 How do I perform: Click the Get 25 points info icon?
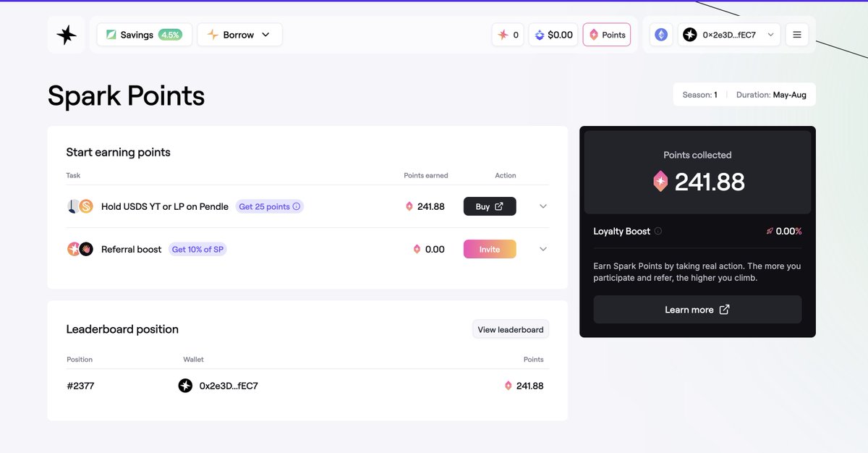[x=297, y=206]
